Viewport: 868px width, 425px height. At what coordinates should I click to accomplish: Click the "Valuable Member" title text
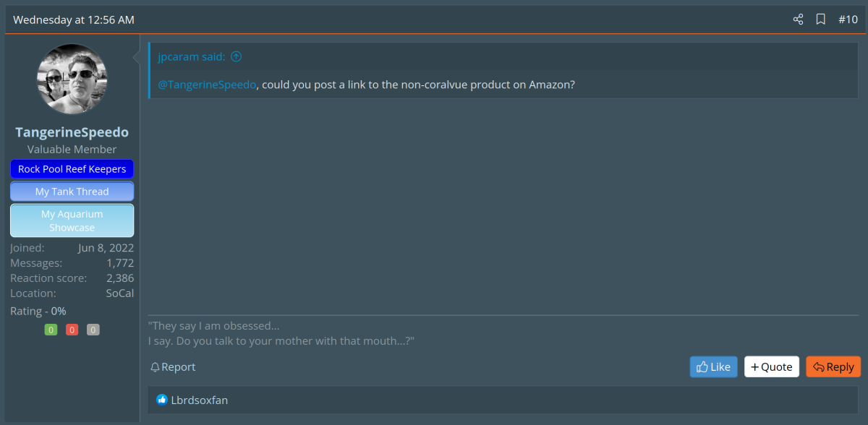72,149
